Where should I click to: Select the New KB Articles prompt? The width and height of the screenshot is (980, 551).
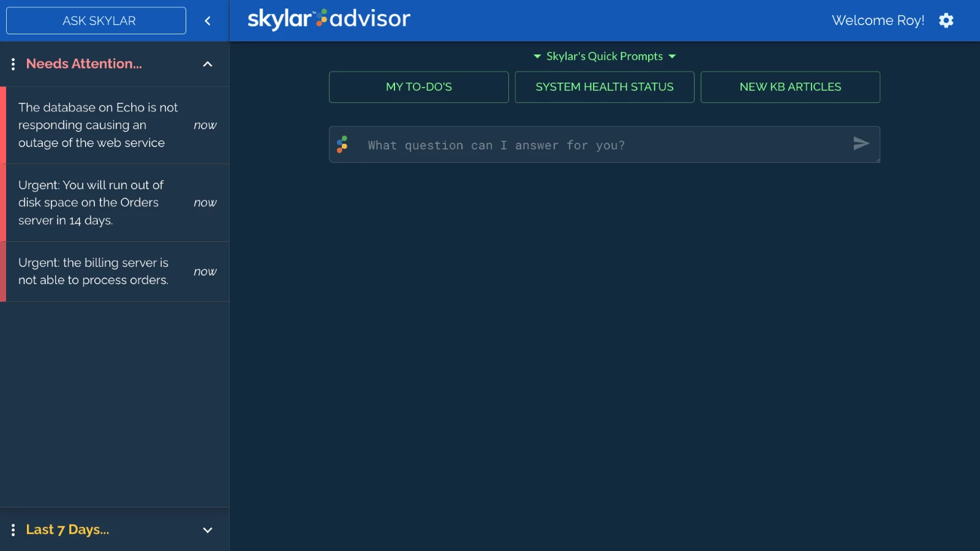coord(790,87)
